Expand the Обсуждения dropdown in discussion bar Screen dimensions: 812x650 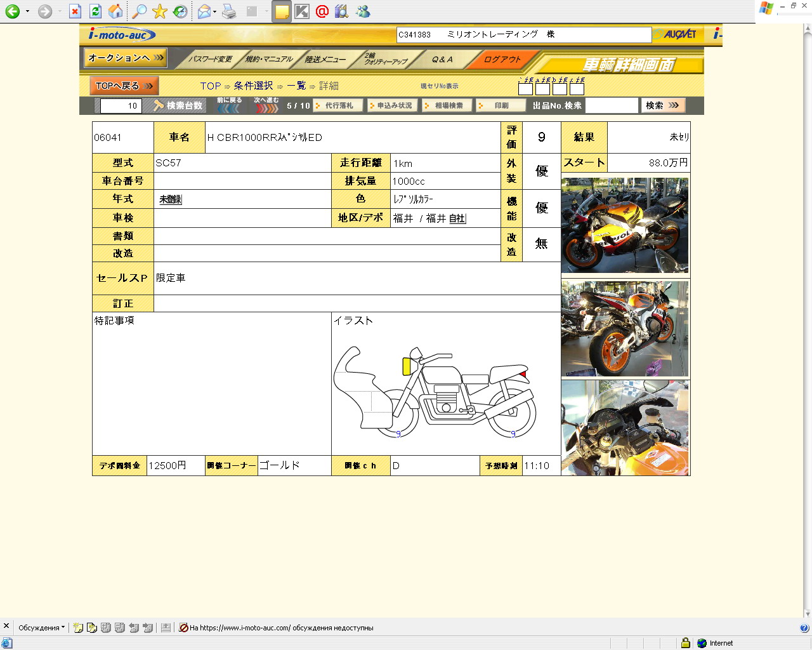41,628
